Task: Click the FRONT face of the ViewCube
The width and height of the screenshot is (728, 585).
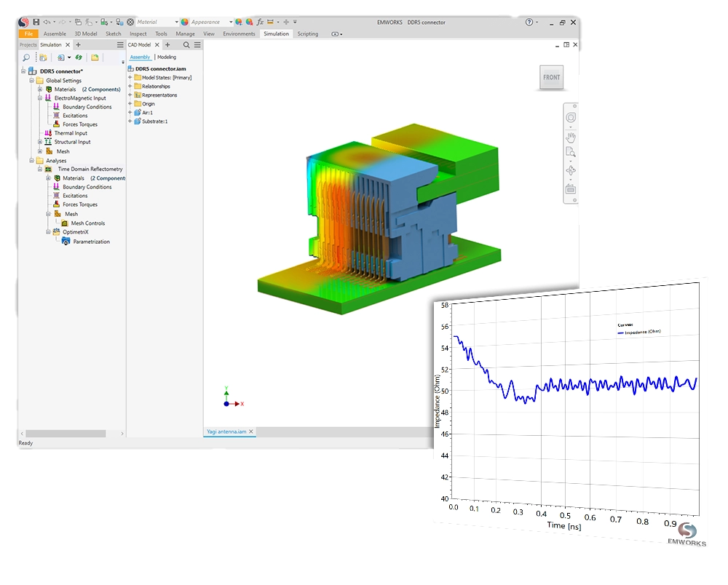Action: pyautogui.click(x=551, y=78)
